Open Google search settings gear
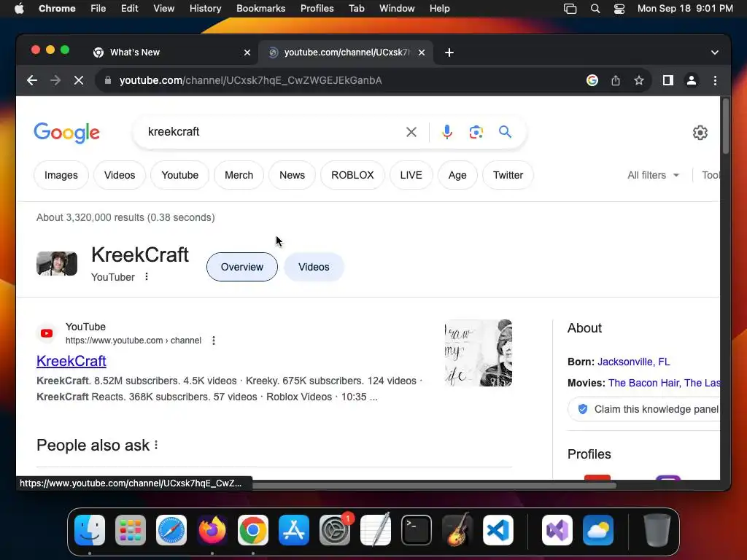747x560 pixels. (x=700, y=133)
